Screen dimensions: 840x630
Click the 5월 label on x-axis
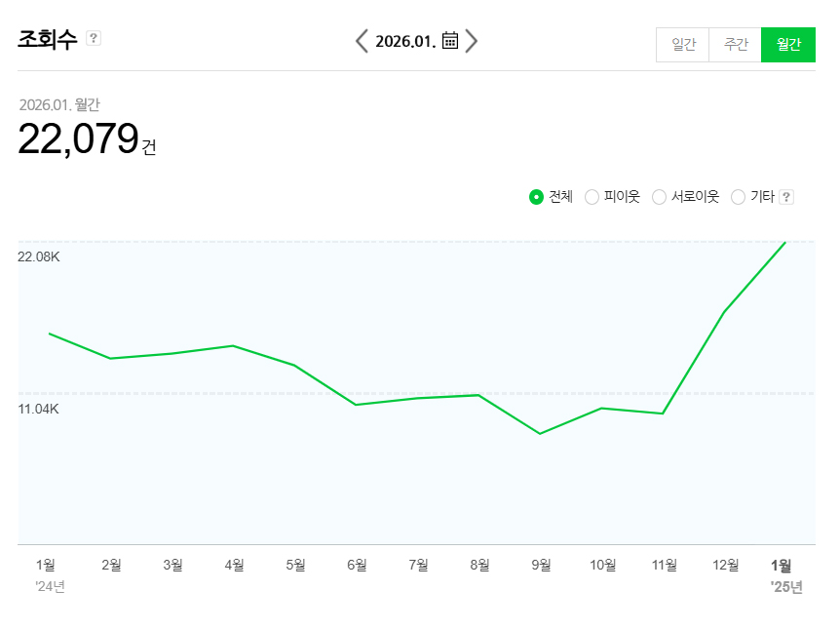[295, 565]
